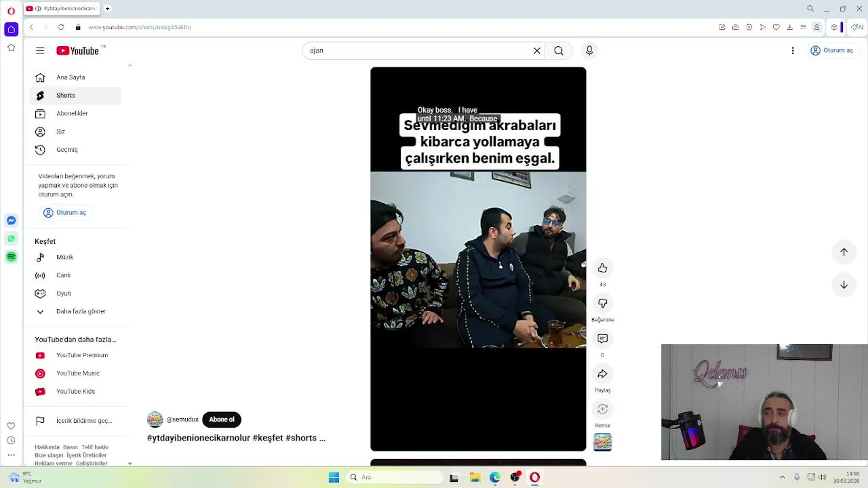Select Shorts in the sidebar
The width and height of the screenshot is (868, 488).
pyautogui.click(x=75, y=96)
